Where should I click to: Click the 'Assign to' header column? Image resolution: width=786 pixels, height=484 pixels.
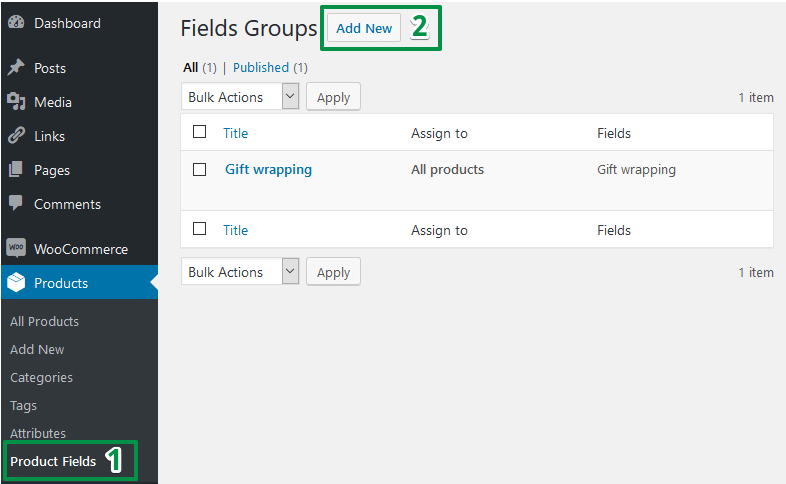[439, 133]
